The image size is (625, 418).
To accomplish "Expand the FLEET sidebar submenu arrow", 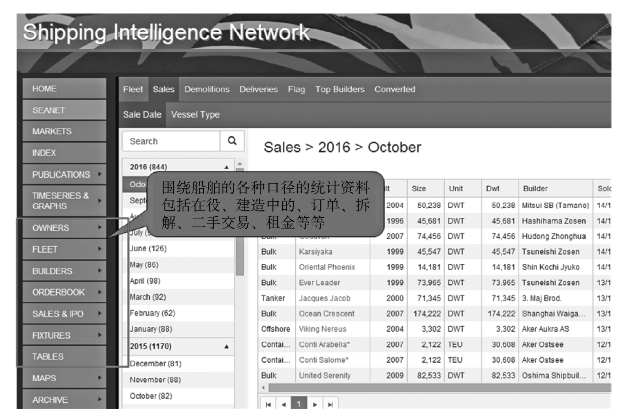I will point(100,249).
